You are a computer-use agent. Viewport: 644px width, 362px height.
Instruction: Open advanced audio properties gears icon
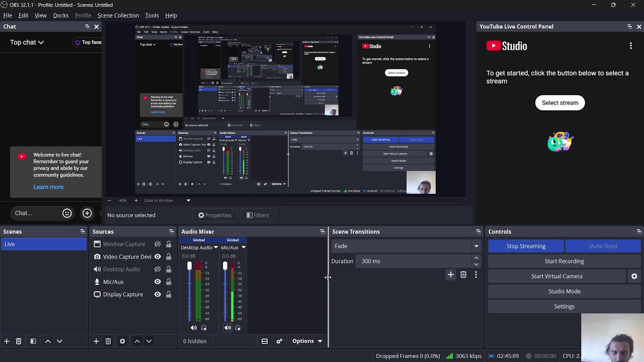(279, 341)
